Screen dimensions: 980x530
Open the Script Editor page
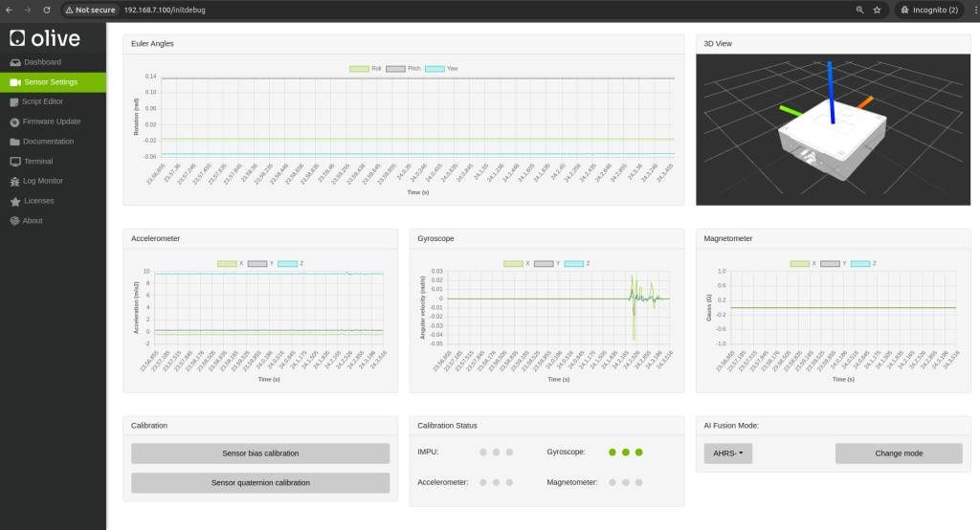point(42,101)
